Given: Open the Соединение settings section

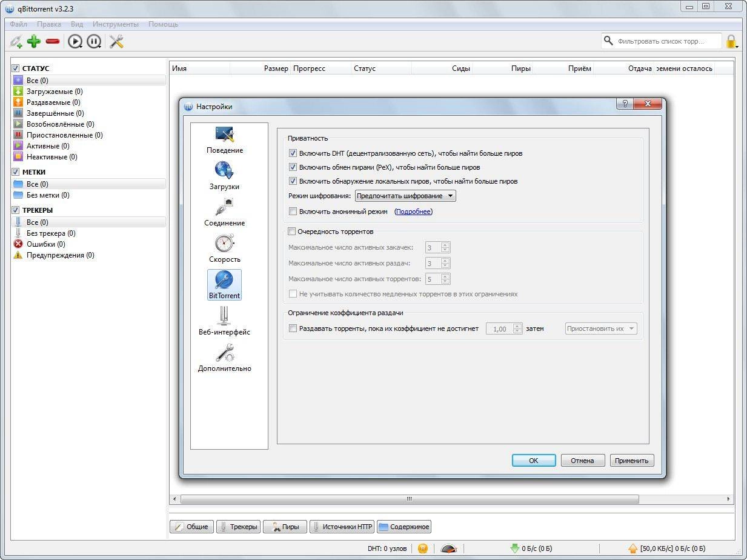Looking at the screenshot, I should coord(224,213).
